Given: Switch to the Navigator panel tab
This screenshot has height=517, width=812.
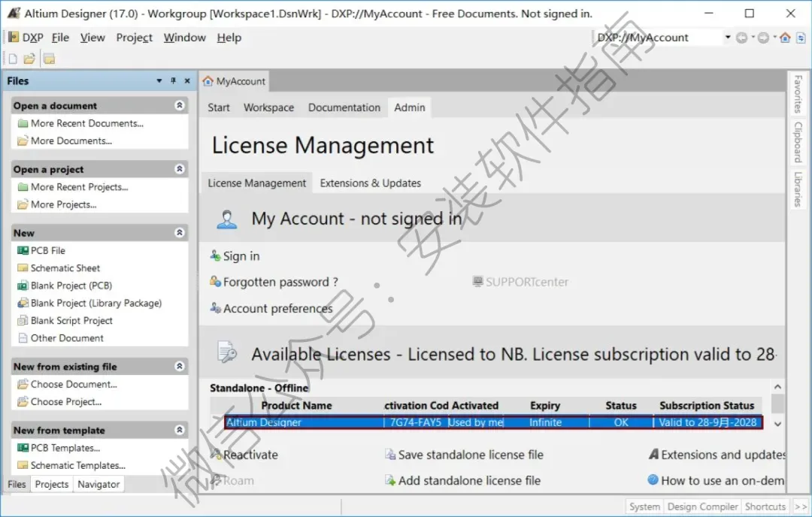Looking at the screenshot, I should (x=98, y=485).
